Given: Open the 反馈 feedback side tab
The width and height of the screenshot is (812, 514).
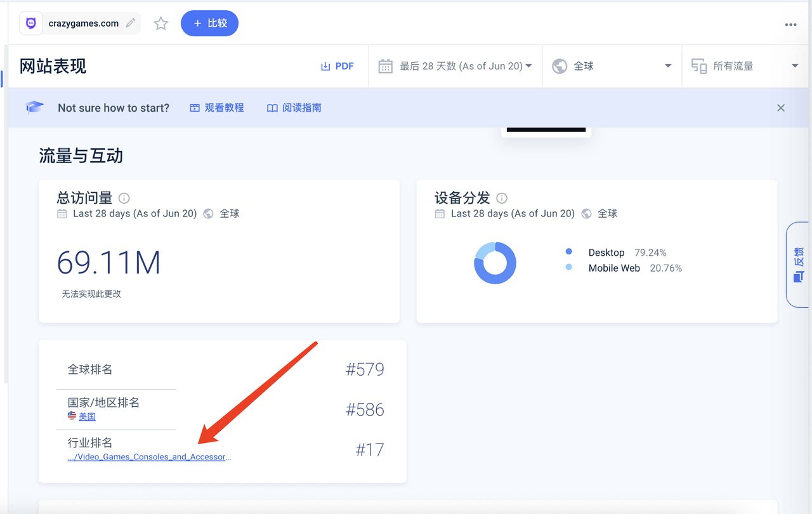Looking at the screenshot, I should 799,264.
